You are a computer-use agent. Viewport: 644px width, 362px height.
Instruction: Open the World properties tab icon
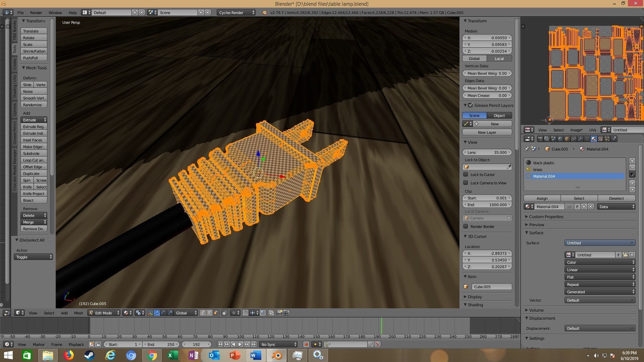pos(560,139)
